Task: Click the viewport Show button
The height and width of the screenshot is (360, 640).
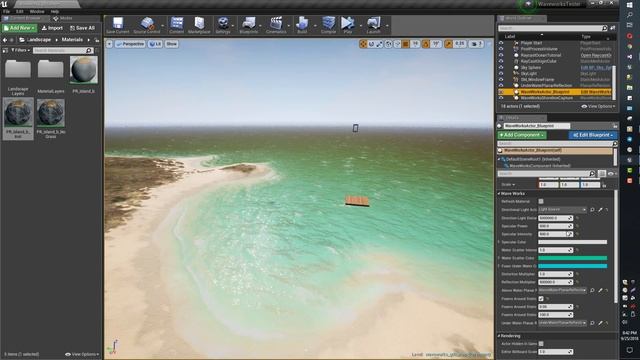Action: click(171, 44)
